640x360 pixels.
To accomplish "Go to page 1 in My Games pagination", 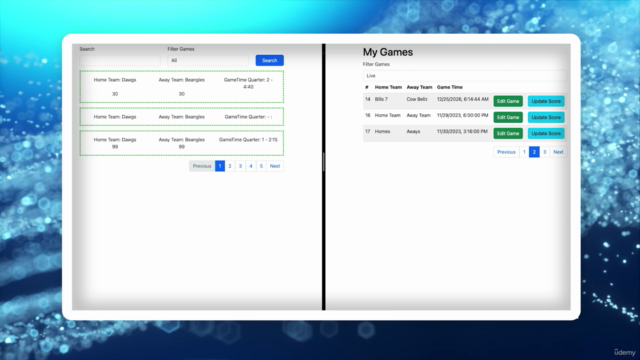I will pos(524,152).
